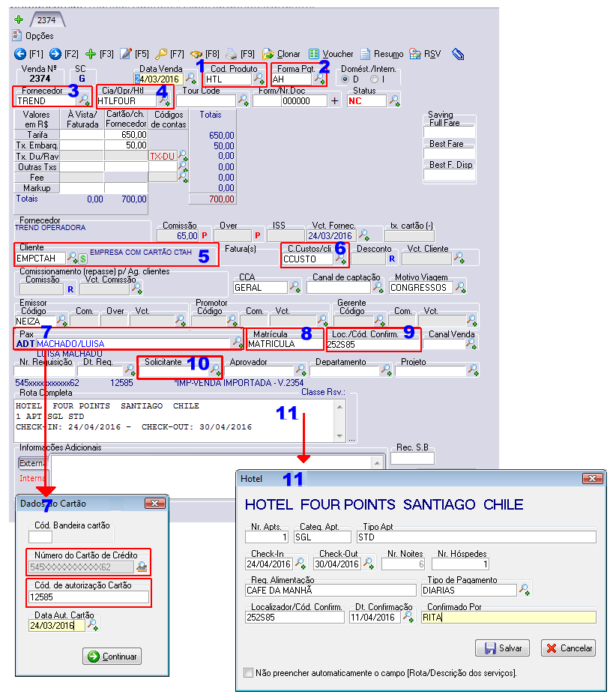The height and width of the screenshot is (700, 616).
Task: Open the Opções menu
Action: [x=33, y=36]
